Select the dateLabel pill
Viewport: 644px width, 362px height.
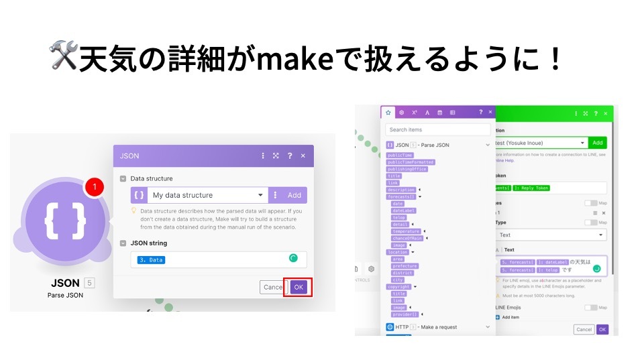point(403,210)
